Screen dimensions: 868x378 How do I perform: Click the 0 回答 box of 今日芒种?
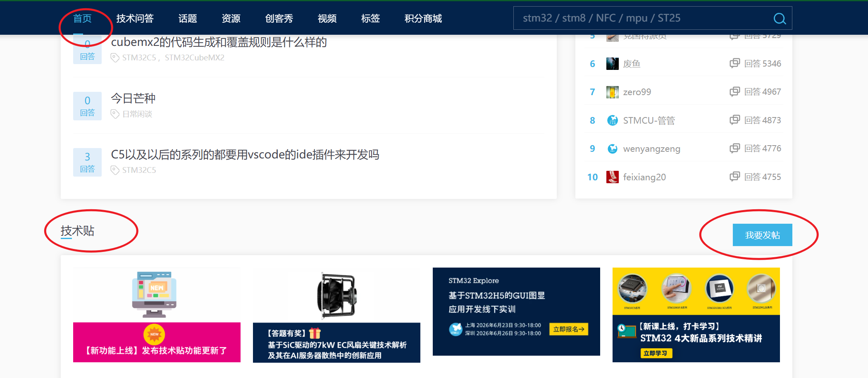(x=87, y=106)
